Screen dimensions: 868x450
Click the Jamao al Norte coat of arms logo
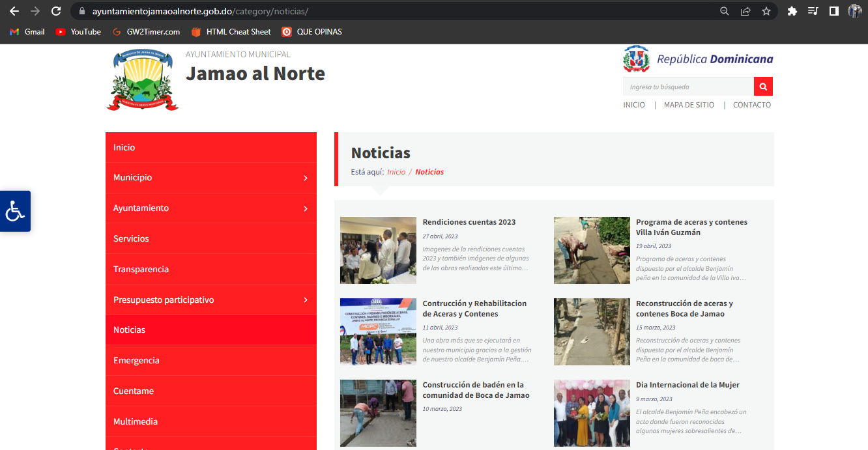click(143, 79)
